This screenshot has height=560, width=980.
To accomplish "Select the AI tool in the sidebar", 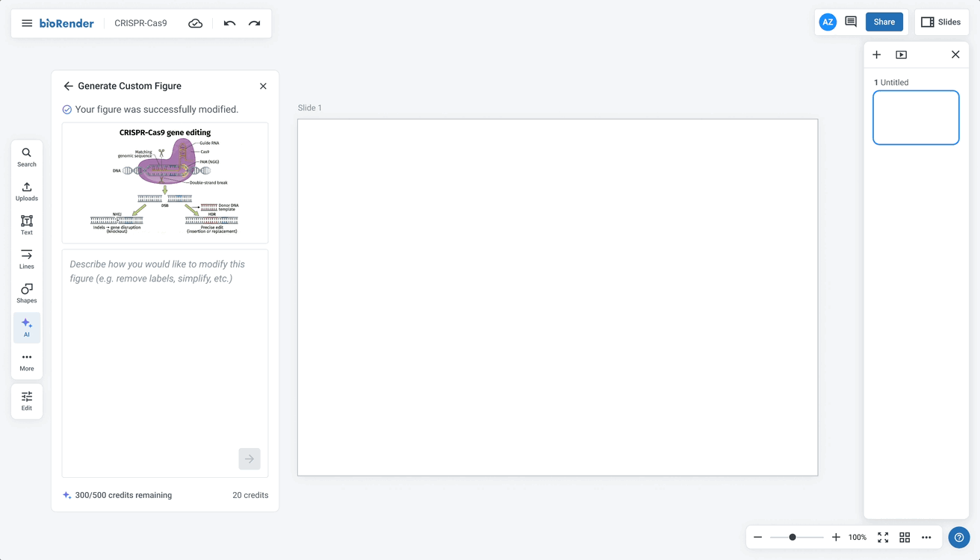I will (x=26, y=327).
